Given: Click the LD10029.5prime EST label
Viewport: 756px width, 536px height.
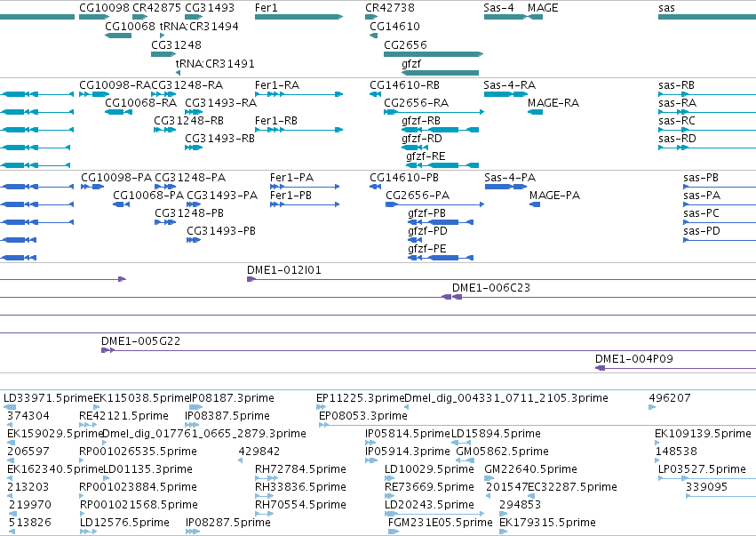Looking at the screenshot, I should click(x=429, y=469).
